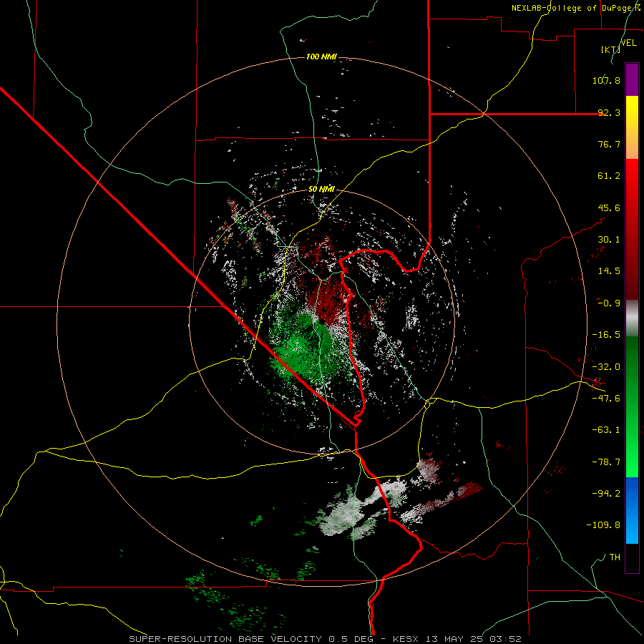The width and height of the screenshot is (644, 644).
Task: Click the 61.2 legend value
Action: tap(609, 176)
